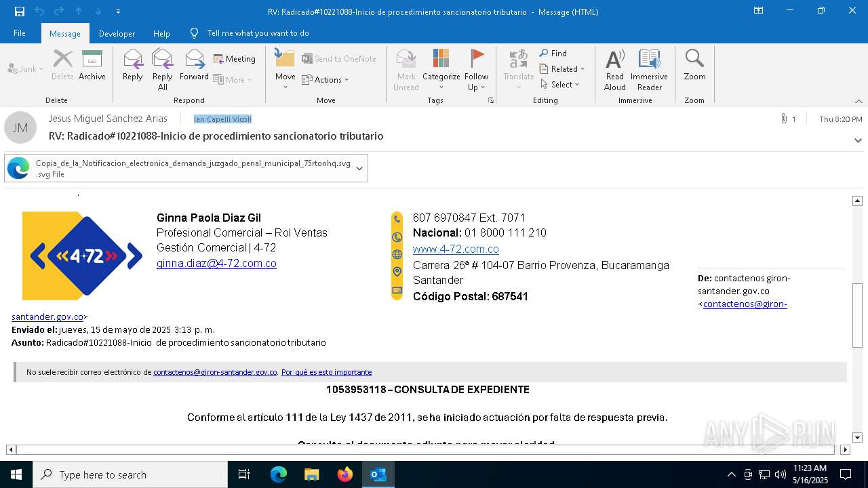Click the JM sender avatar

point(20,127)
